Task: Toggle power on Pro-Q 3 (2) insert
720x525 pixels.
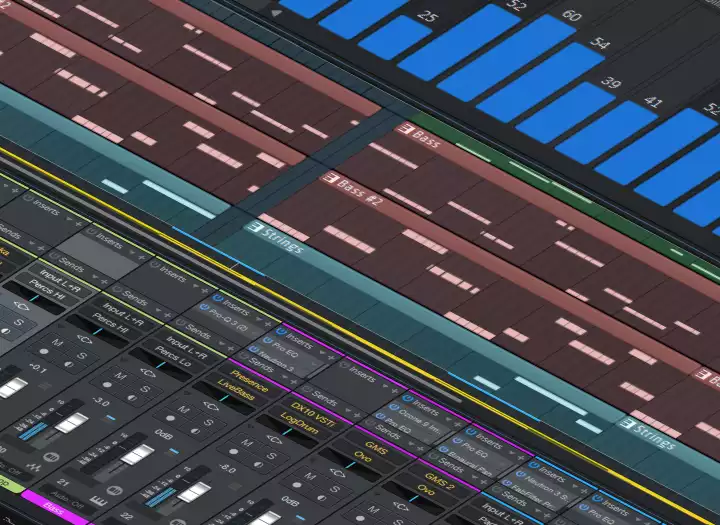Action: pos(205,307)
